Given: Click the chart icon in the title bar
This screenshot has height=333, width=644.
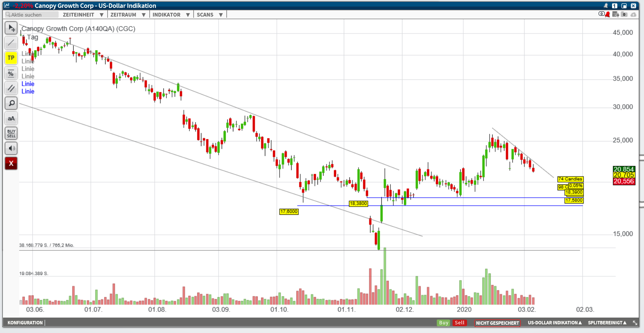Looking at the screenshot, I should coord(7,5).
